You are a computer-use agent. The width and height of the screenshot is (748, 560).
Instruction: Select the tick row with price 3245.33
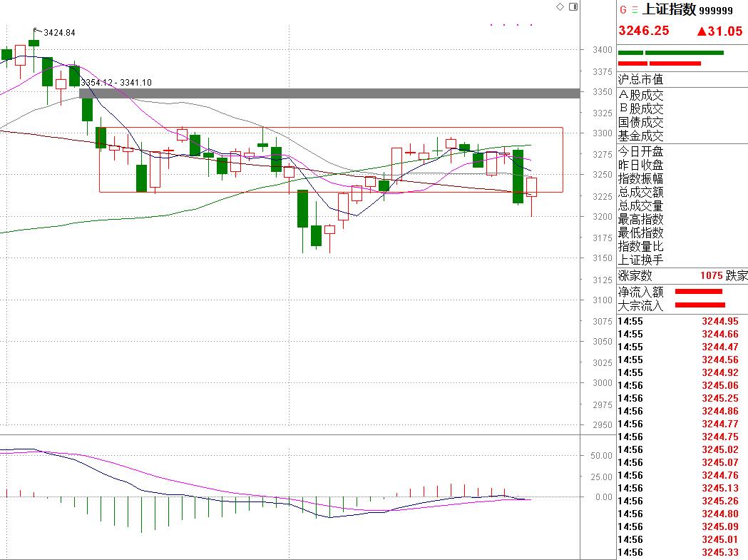(682, 552)
